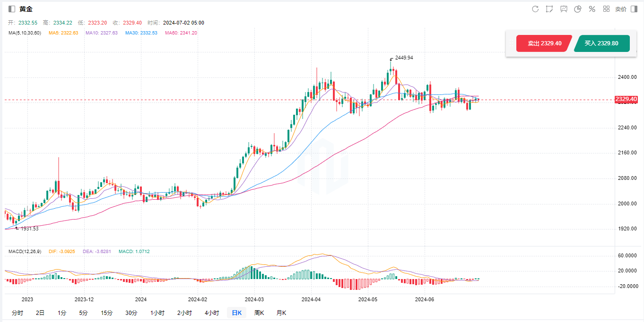
Task: Open the four-square grid layout icon
Action: [606, 9]
